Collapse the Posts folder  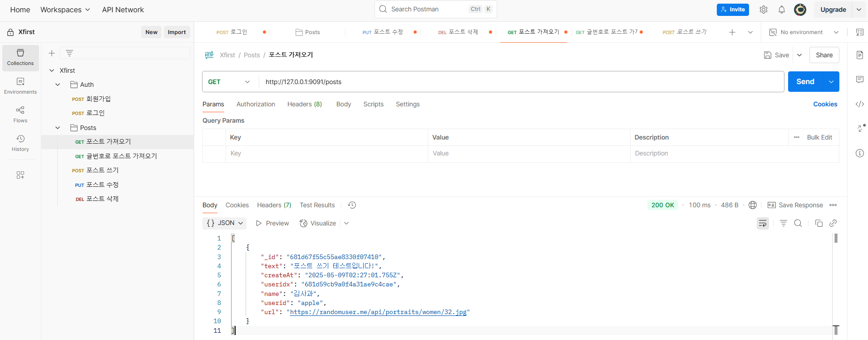click(x=58, y=128)
